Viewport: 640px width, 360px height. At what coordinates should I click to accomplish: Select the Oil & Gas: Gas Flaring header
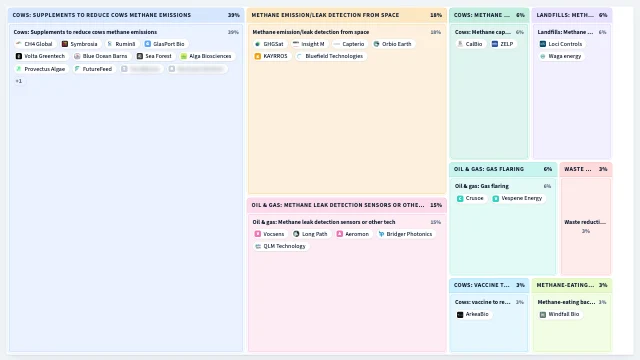coord(503,169)
